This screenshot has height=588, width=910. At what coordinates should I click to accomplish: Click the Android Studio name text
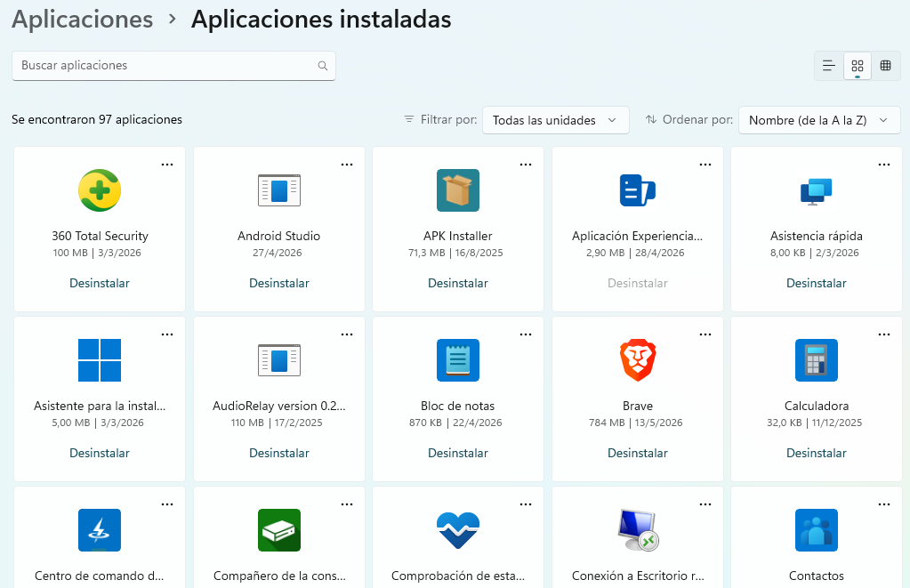pyautogui.click(x=278, y=237)
